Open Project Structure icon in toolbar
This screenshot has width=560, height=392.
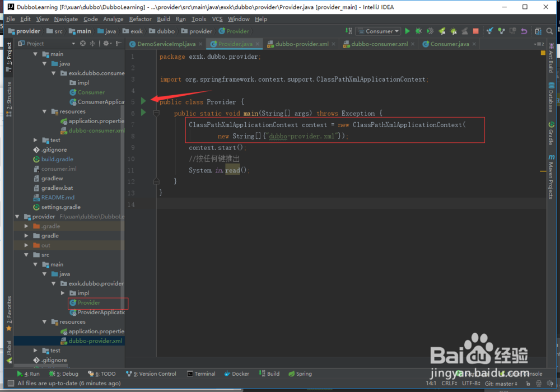point(538,31)
